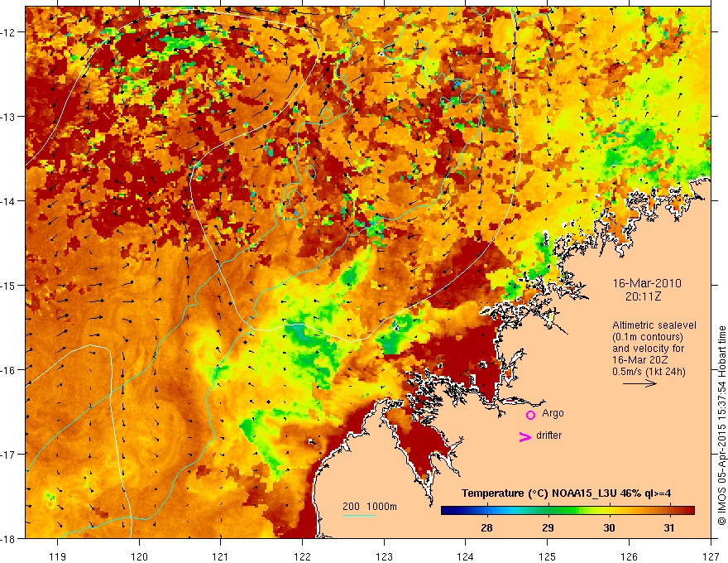This screenshot has width=728, height=563.
Task: Click the Temperature NOAA15_L3U title
Action: 566,493
